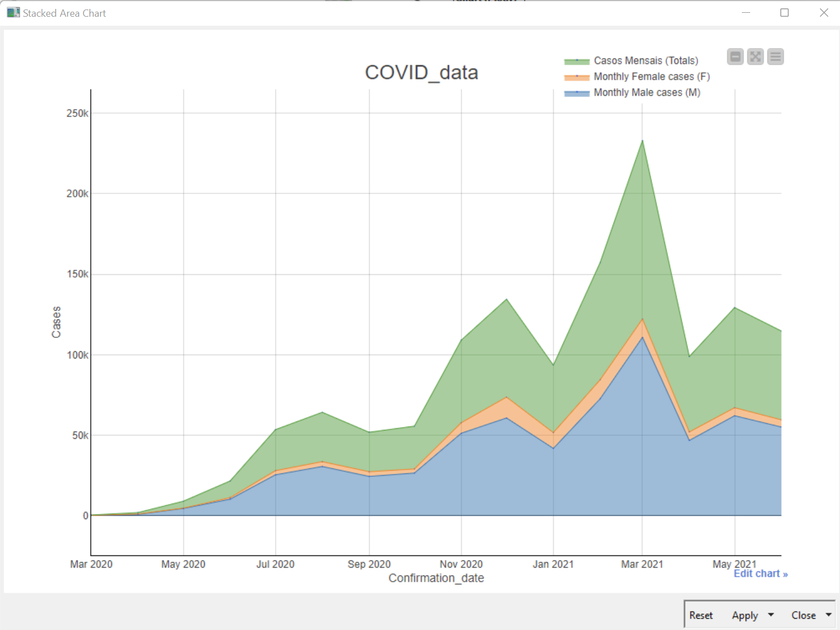This screenshot has height=630, width=840.
Task: Select the COVID_data chart title
Action: coord(421,72)
